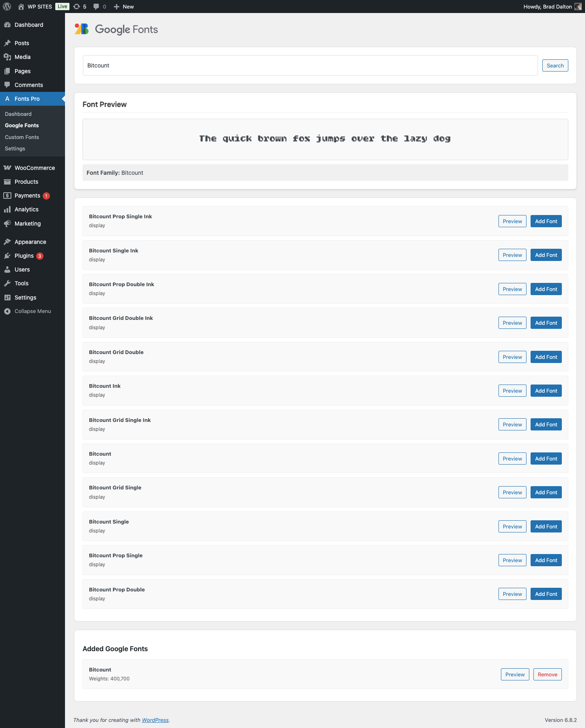This screenshot has width=585, height=728.
Task: Open the comments bubble icon in toolbar
Action: (x=96, y=7)
